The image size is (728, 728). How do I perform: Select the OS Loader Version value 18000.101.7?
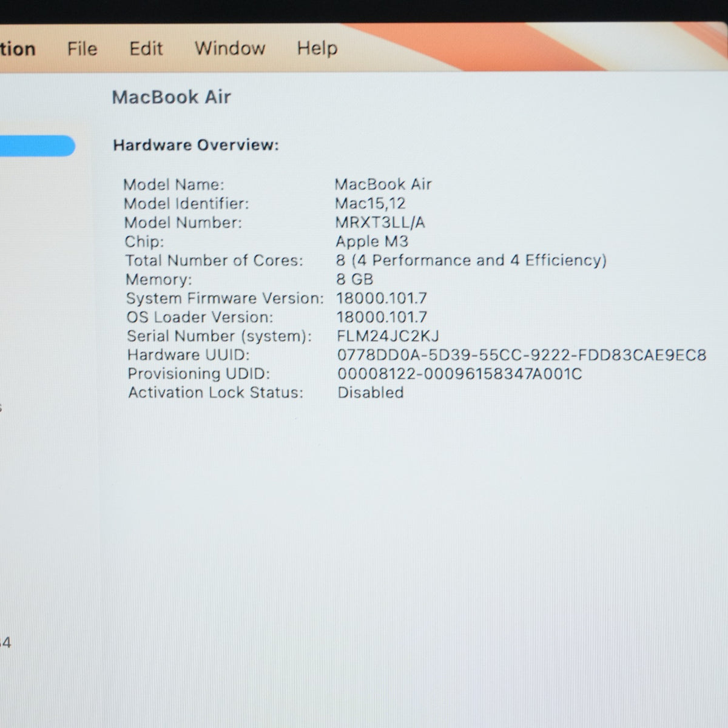[382, 317]
